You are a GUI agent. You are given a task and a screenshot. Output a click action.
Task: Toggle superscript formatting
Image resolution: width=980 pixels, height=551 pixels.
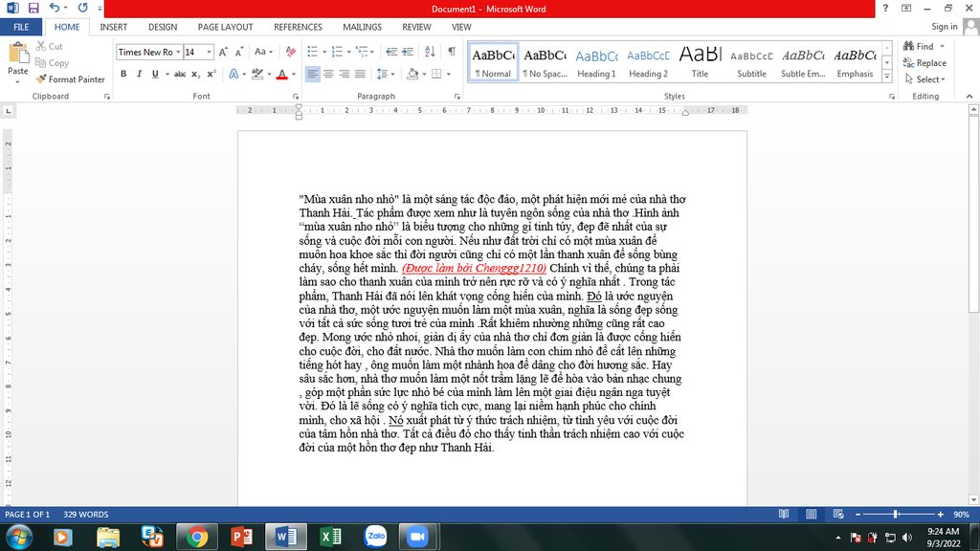212,74
